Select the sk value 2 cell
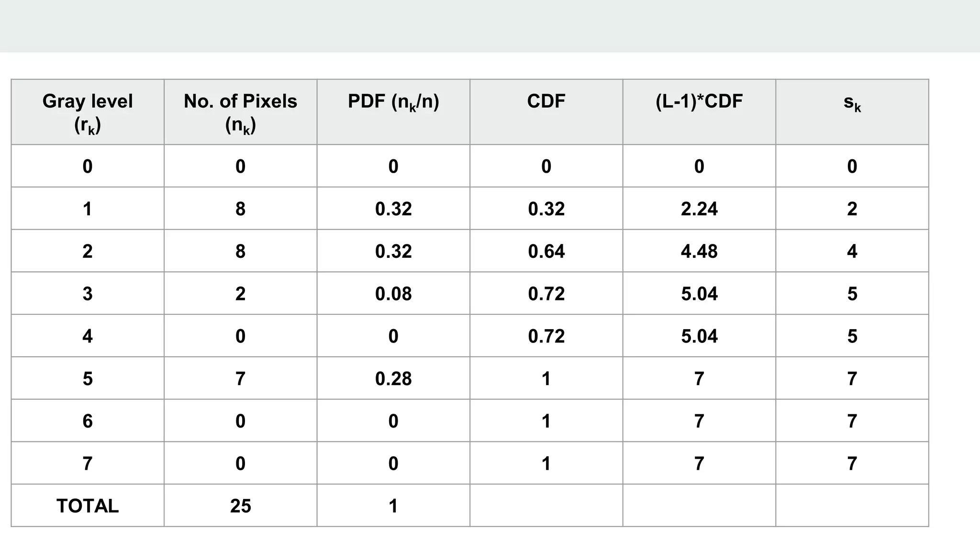Viewport: 980px width, 551px height. coord(852,209)
